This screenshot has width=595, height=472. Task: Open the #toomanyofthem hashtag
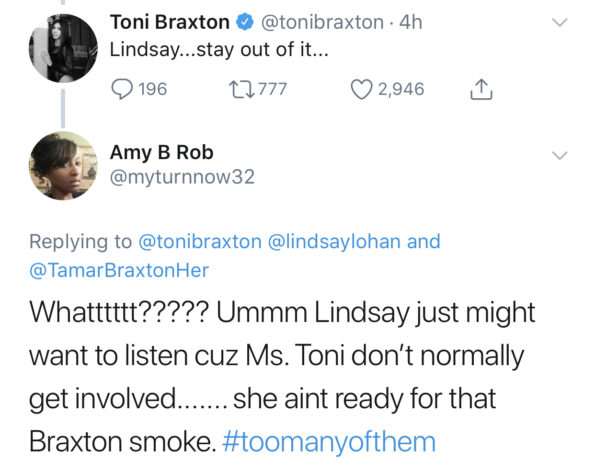coord(329,442)
